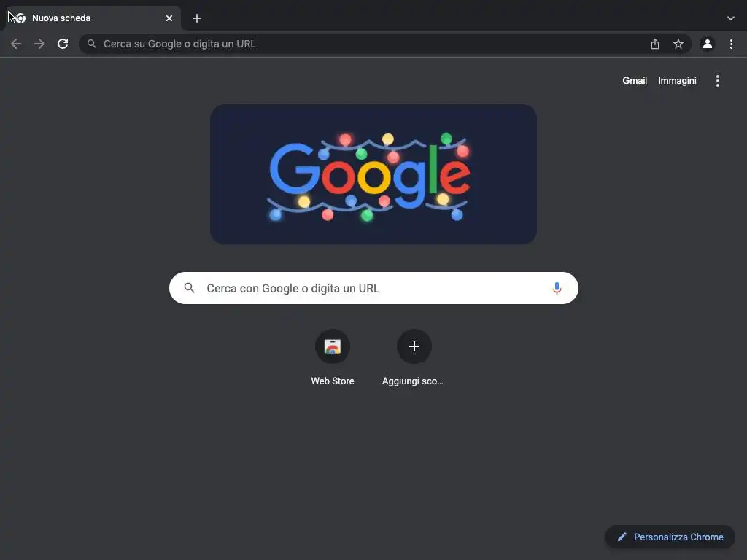The width and height of the screenshot is (747, 560).
Task: Click the search icon in address bar
Action: coord(91,44)
